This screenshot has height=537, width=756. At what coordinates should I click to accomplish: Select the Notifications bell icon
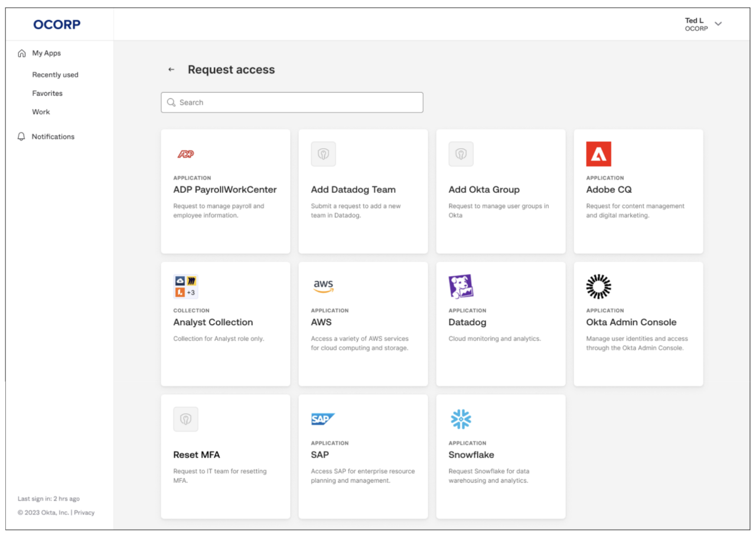click(21, 136)
